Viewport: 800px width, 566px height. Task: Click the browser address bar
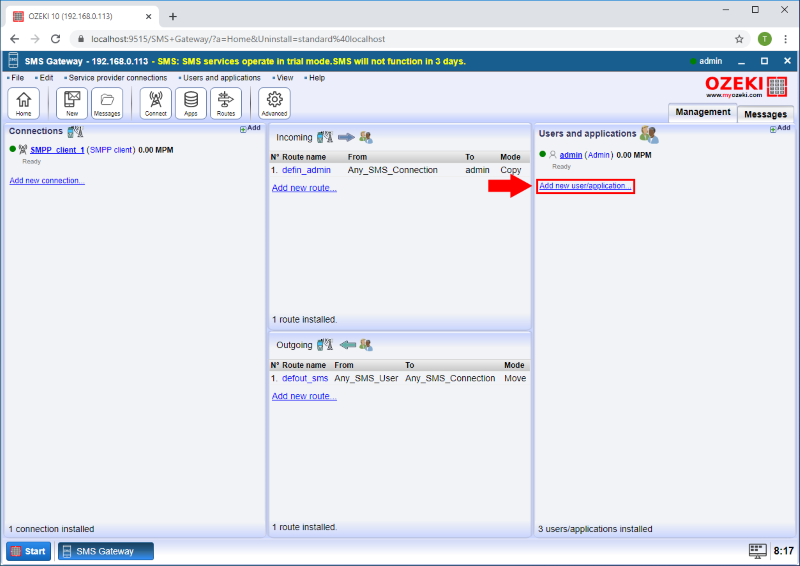[x=408, y=39]
